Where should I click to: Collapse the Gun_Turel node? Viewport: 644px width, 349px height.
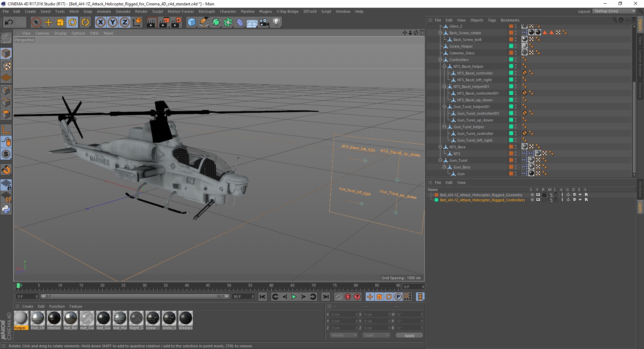(440, 160)
